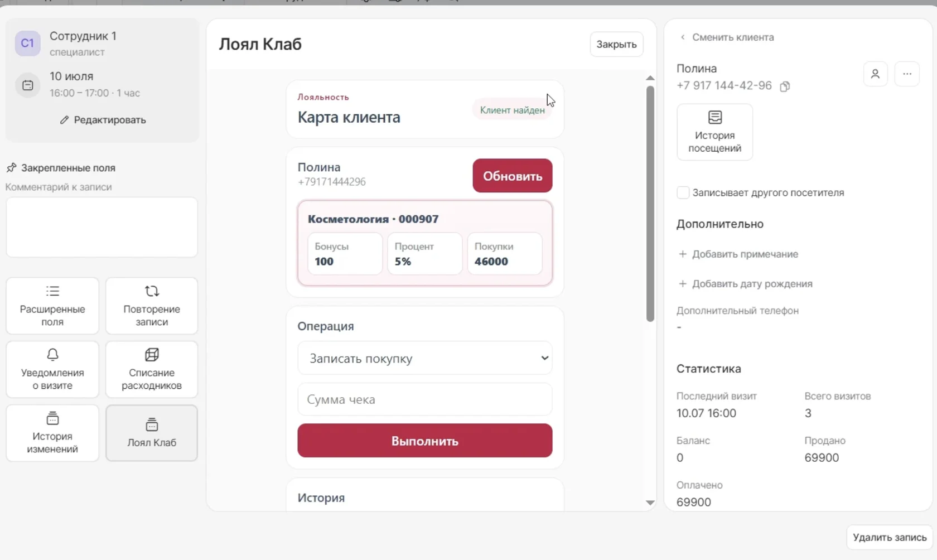Click the Продано value 69900
The image size is (937, 560).
coord(822,458)
